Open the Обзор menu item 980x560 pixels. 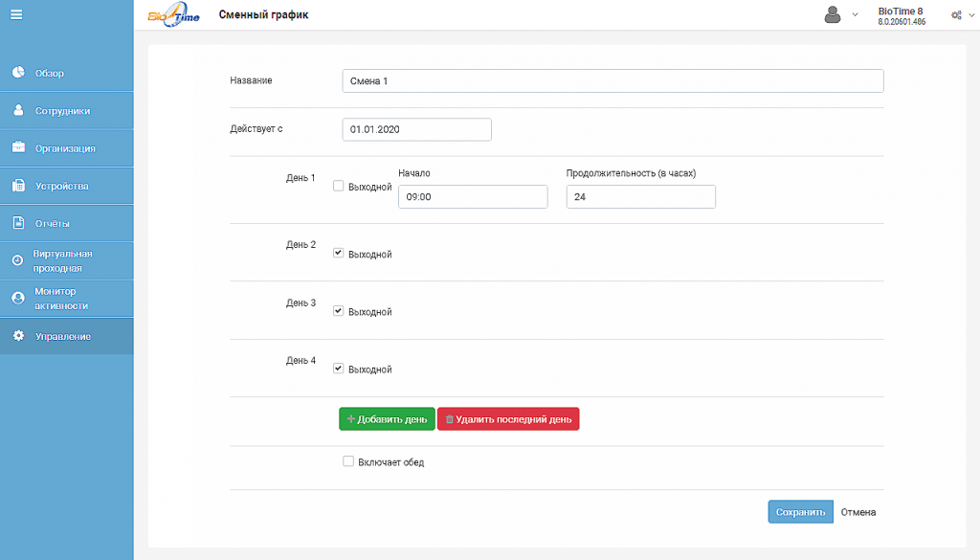click(67, 73)
